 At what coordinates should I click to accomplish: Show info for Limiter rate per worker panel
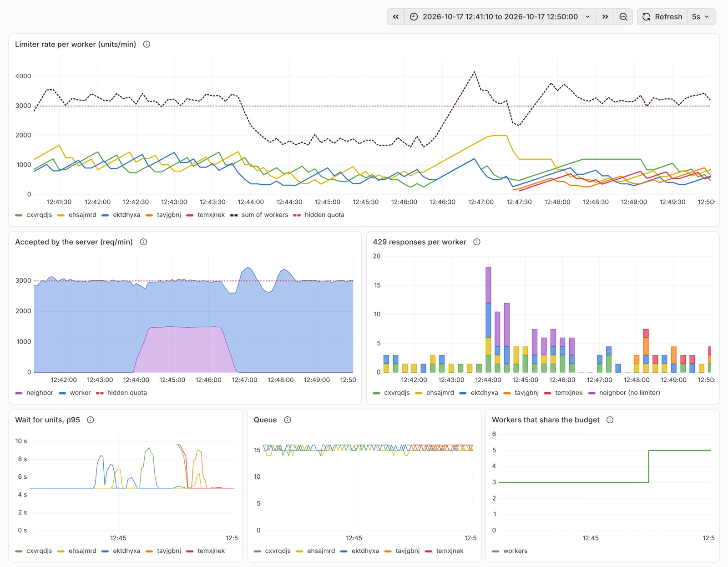click(x=147, y=44)
